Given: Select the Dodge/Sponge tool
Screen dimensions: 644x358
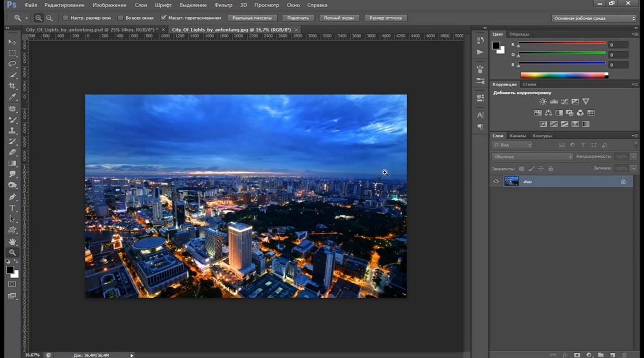Looking at the screenshot, I should pyautogui.click(x=13, y=185).
